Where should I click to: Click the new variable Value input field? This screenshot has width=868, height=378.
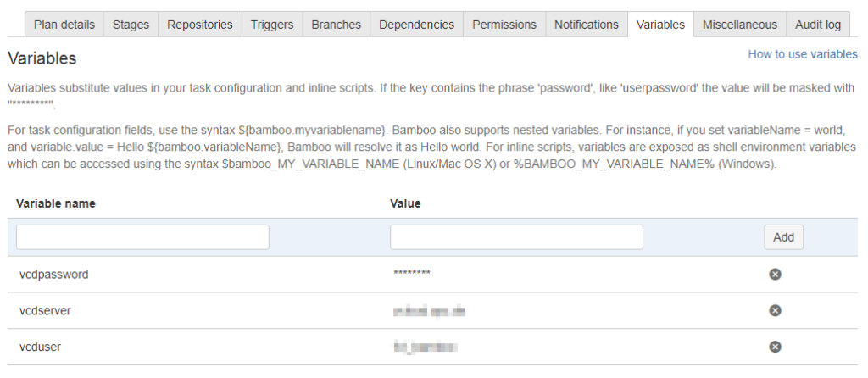pyautogui.click(x=516, y=237)
